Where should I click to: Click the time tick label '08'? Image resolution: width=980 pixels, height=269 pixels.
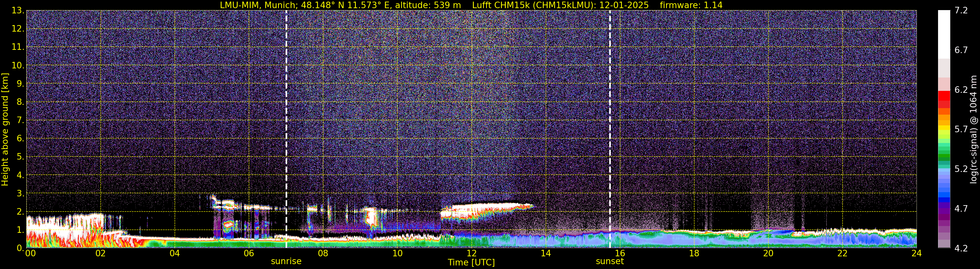(x=323, y=253)
